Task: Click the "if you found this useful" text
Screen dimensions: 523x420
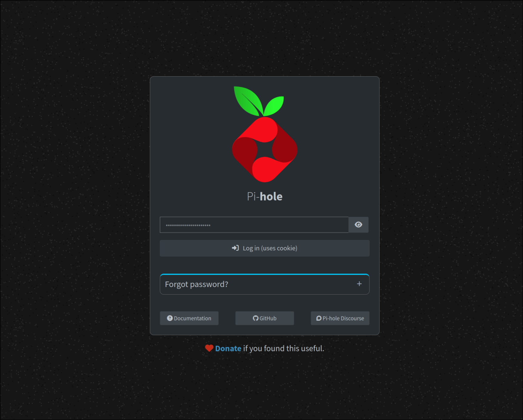Action: pos(284,349)
